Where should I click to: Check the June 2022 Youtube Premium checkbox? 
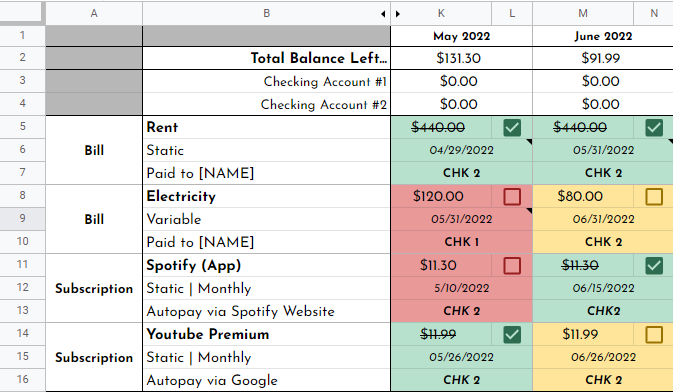[654, 334]
